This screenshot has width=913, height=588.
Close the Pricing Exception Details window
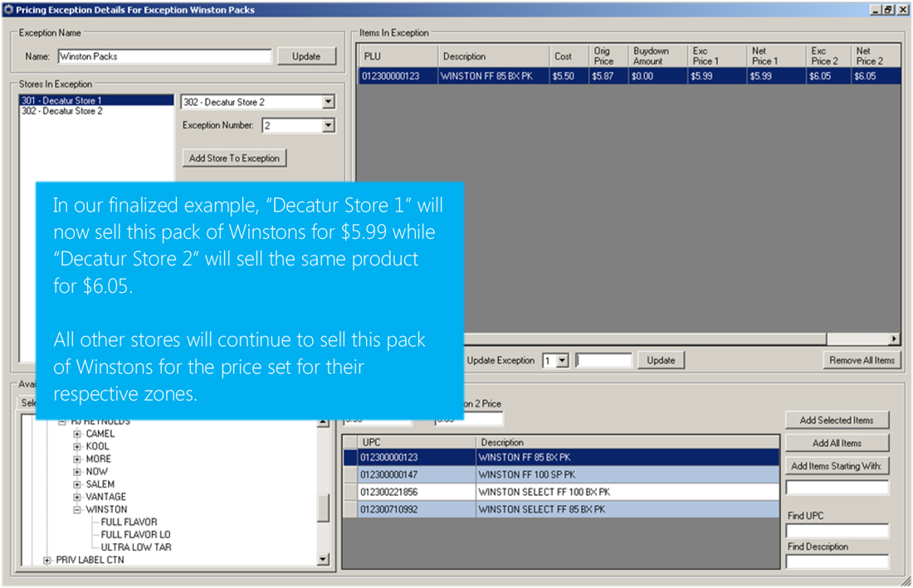pos(901,10)
